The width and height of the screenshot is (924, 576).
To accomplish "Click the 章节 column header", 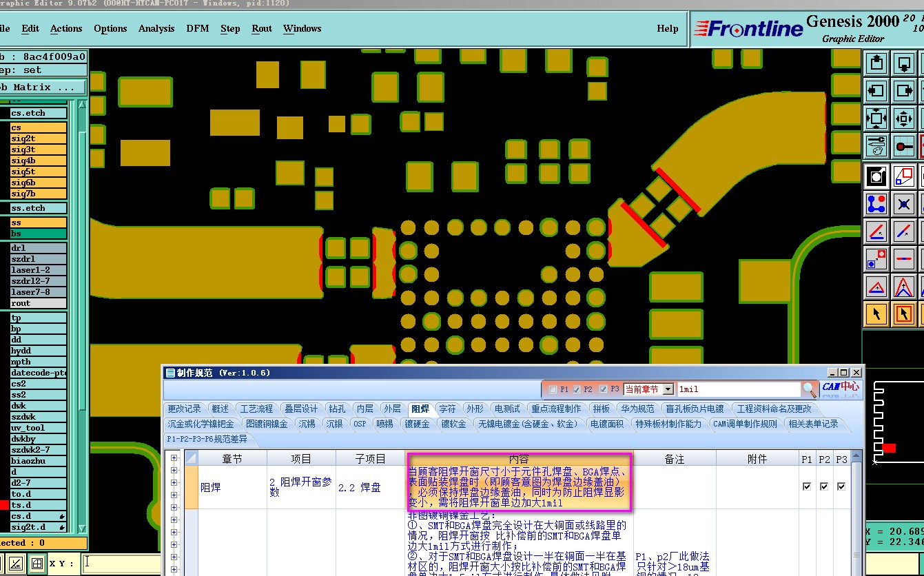I will [232, 459].
